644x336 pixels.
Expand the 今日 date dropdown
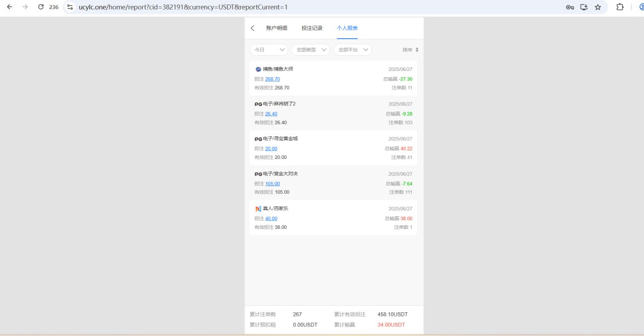[x=269, y=50]
